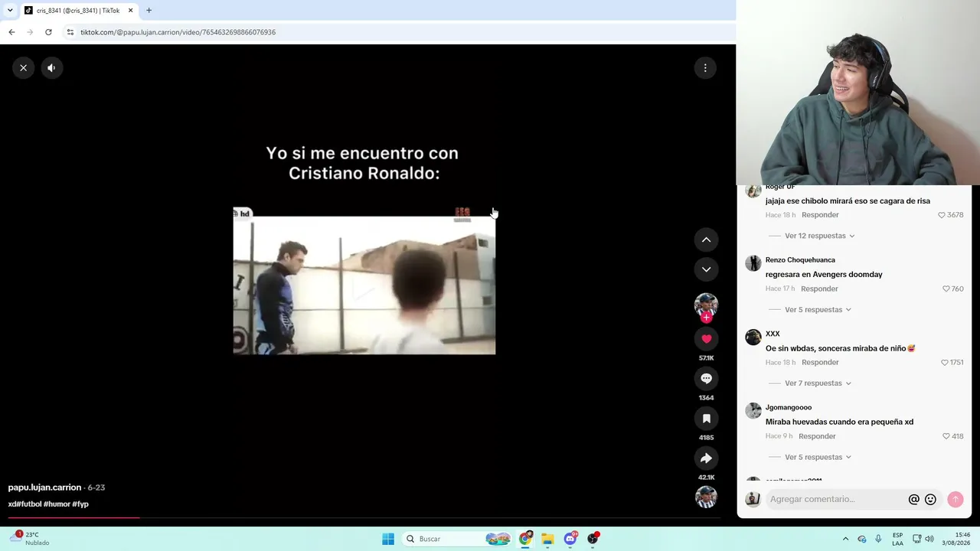Open the sound disc thumbnail
Screen dimensions: 980x551
coord(706,497)
